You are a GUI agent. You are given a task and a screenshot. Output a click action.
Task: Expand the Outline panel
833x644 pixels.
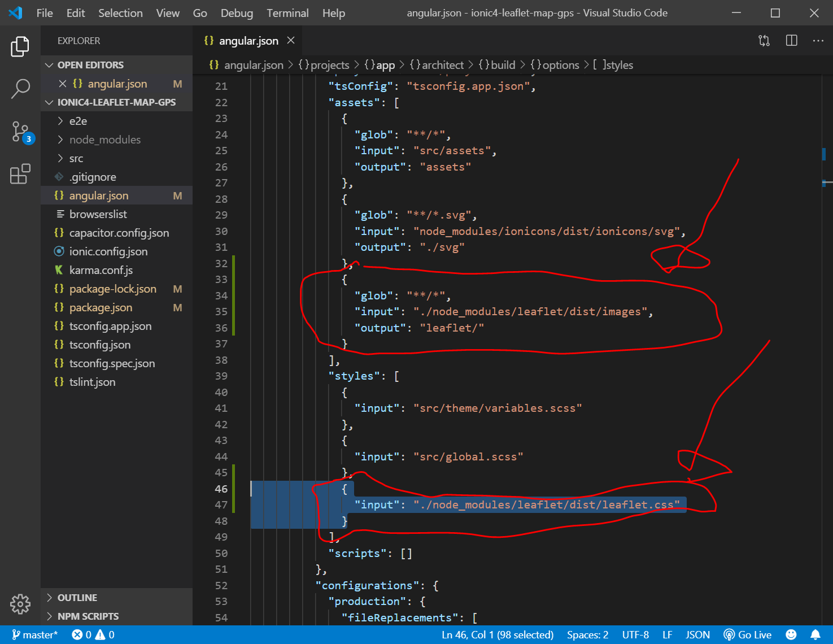click(77, 598)
